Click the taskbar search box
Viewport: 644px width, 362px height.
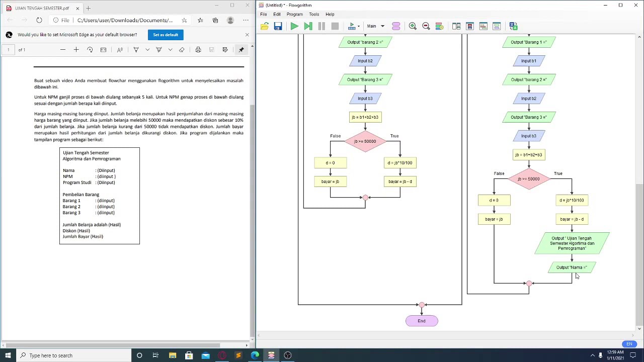[x=73, y=355]
